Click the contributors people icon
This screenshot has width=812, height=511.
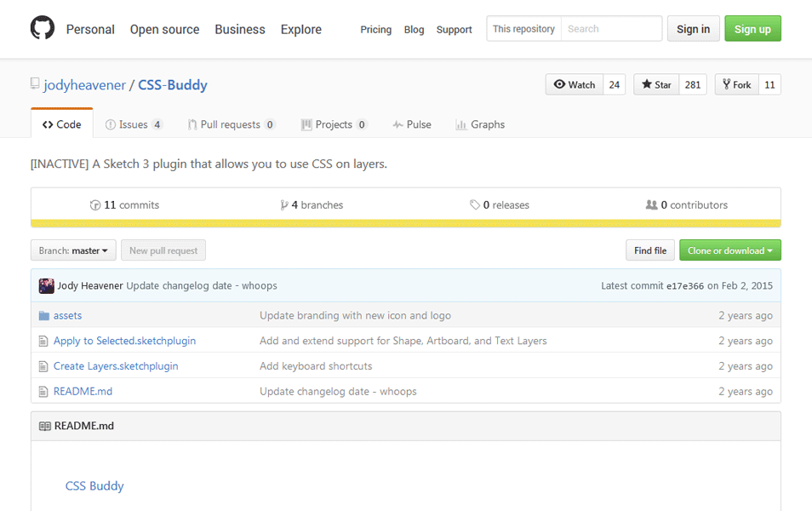tap(650, 204)
